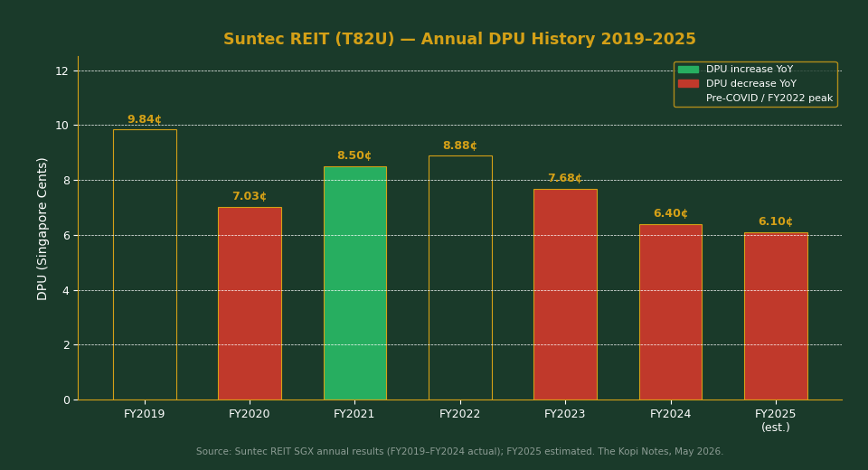Viewport: 868px width, 470px height.
Task: Click the source footnote about Suntec REIT SGX results
Action: click(459, 452)
